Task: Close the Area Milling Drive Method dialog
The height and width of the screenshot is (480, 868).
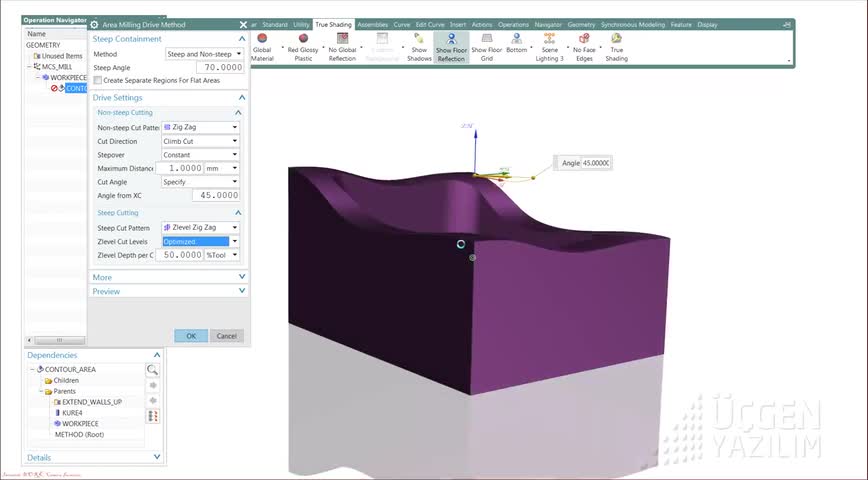Action: (x=243, y=24)
